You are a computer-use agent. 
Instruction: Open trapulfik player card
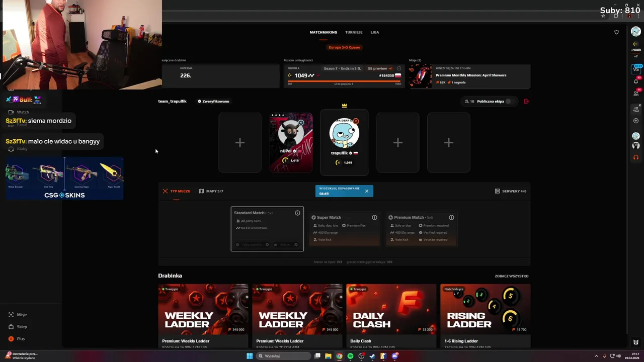click(344, 143)
